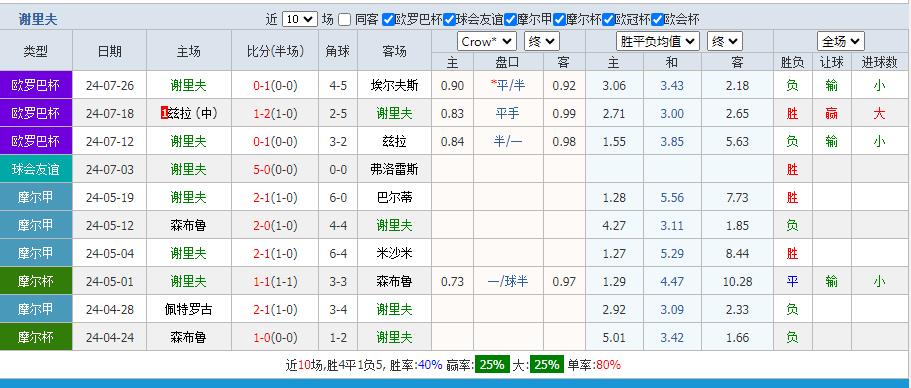Click the 欧罗巴杯 tag on the 24-07-26 row

click(36, 85)
